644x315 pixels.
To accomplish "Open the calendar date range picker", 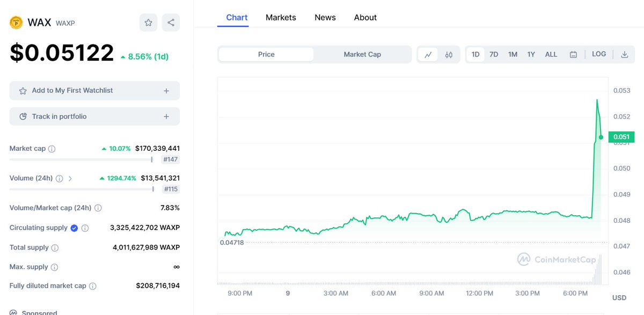I will (x=573, y=54).
